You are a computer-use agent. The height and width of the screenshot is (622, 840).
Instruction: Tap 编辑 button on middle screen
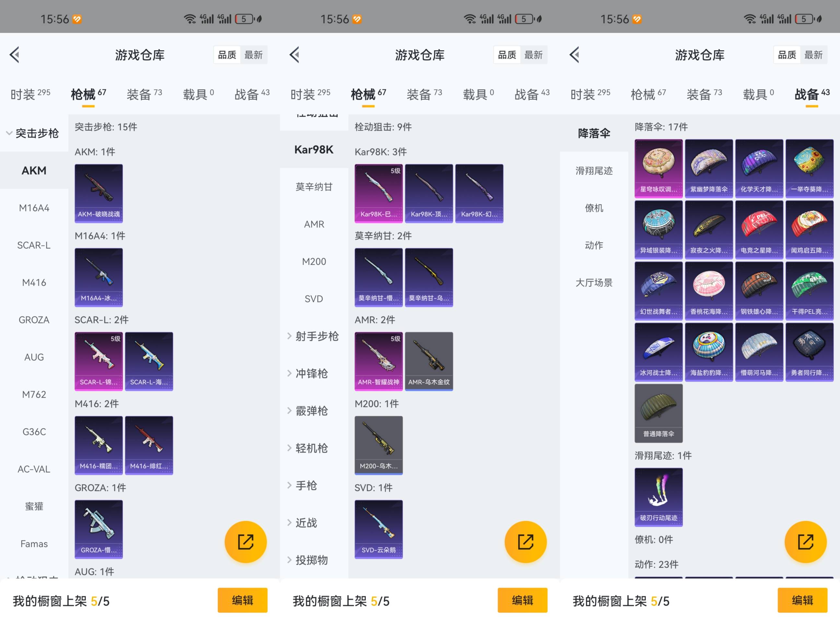[522, 600]
